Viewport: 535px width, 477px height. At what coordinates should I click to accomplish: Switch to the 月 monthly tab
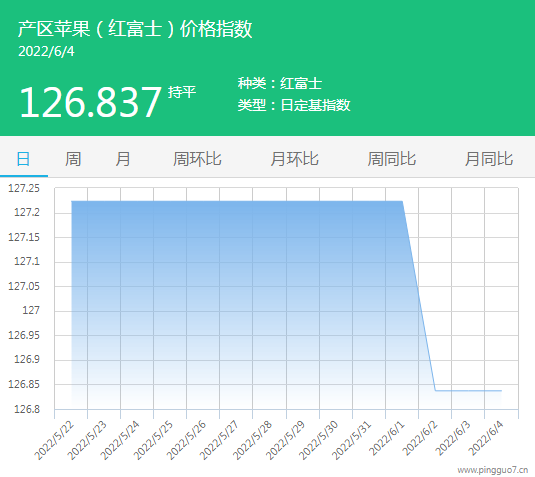tap(123, 159)
